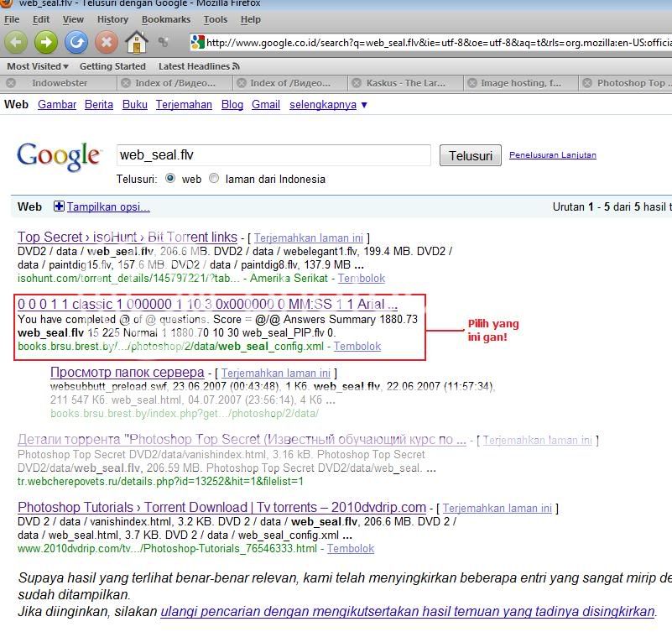Image resolution: width=672 pixels, height=632 pixels.
Task: Translate the 'Просмотр папок сервера' result
Action: [x=275, y=373]
